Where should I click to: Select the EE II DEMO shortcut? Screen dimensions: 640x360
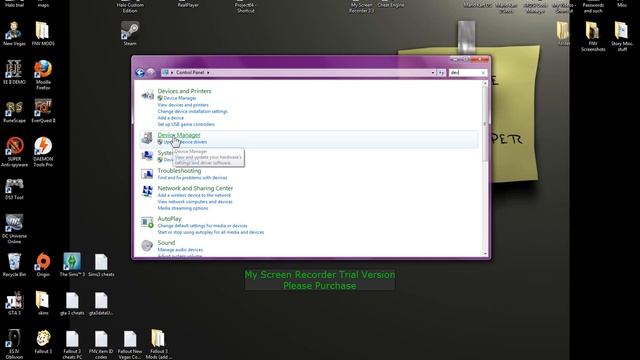[14, 72]
